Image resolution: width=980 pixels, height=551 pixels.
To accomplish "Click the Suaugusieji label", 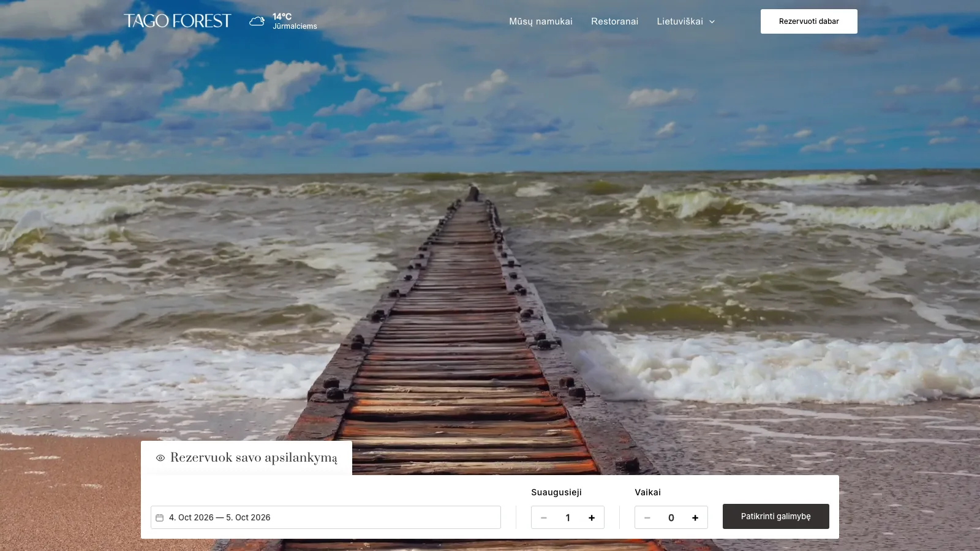I will [556, 492].
